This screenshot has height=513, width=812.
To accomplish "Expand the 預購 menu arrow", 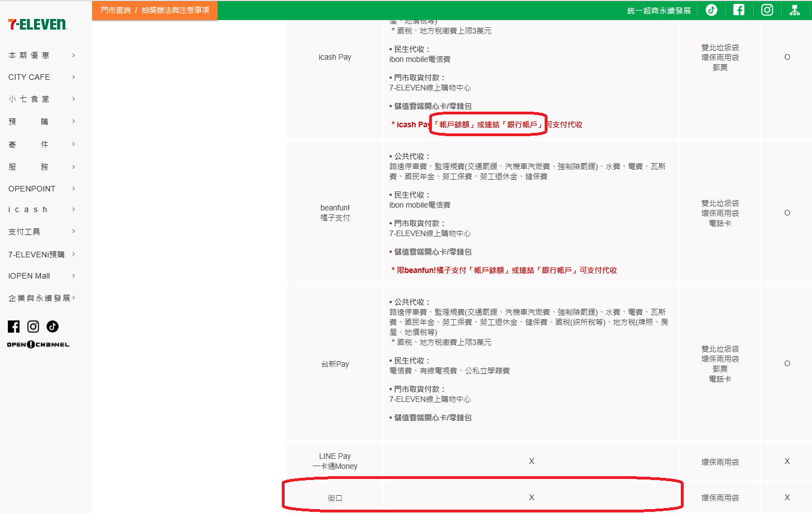I will [73, 121].
